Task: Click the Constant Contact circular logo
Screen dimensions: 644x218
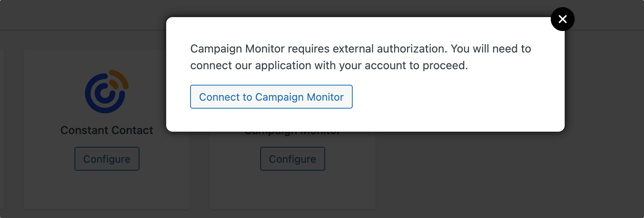Action: (107, 91)
